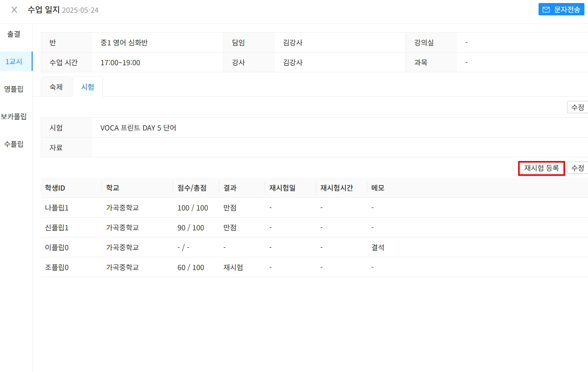Go to 영플립 in the sidebar
This screenshot has height=372, width=588.
pyautogui.click(x=14, y=89)
